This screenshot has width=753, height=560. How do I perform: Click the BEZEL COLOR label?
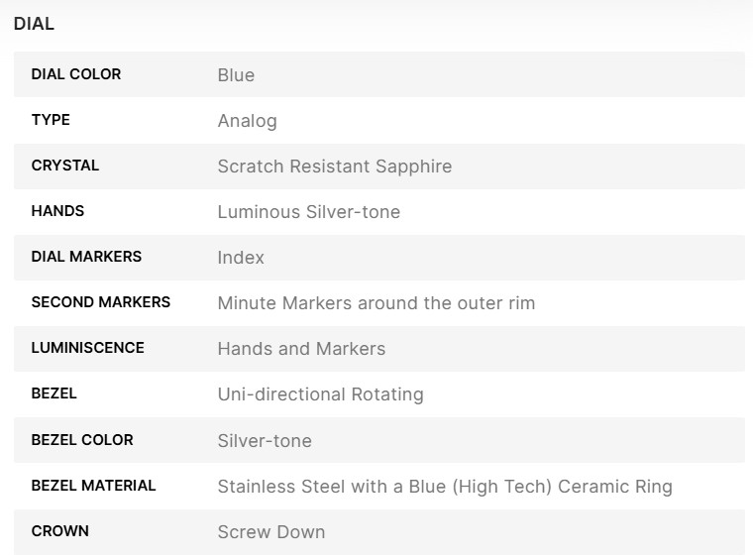[x=82, y=439]
